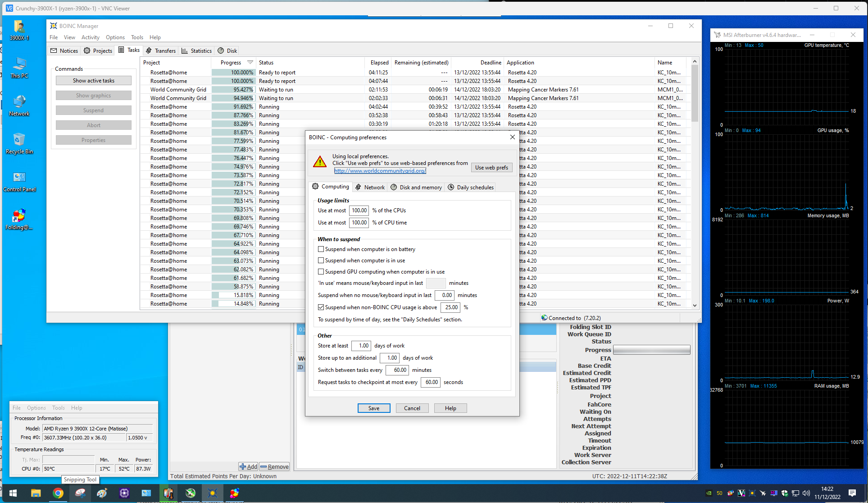Open the Control Panel desktop icon

pyautogui.click(x=19, y=182)
